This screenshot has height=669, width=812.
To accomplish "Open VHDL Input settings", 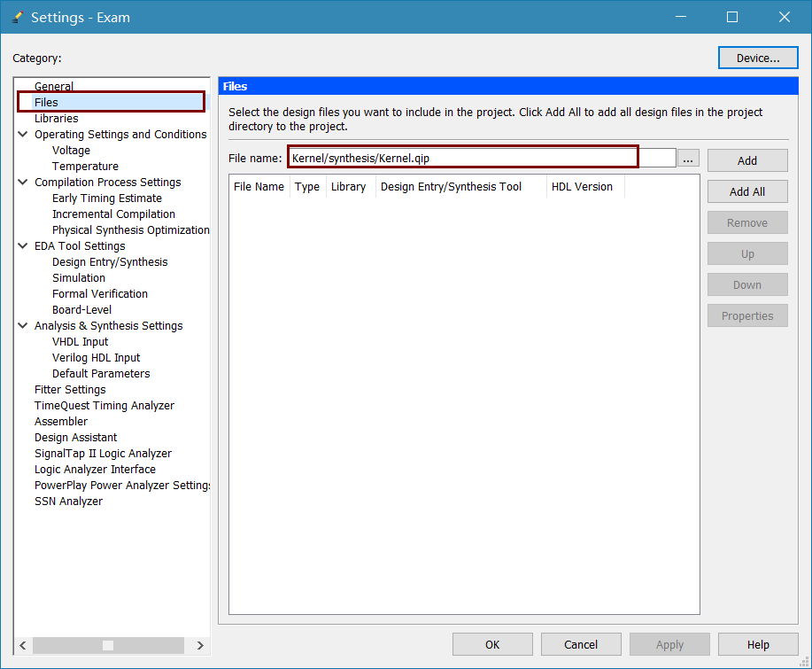I will [x=80, y=341].
